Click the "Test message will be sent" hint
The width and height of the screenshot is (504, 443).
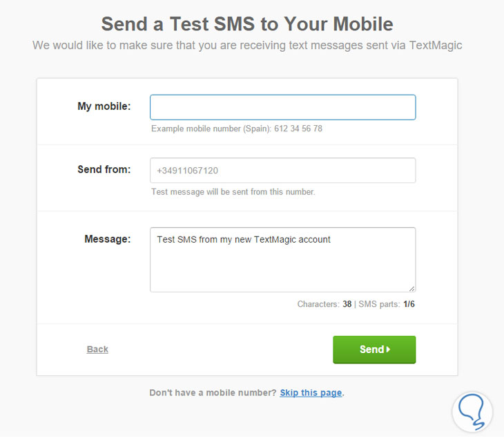click(233, 192)
